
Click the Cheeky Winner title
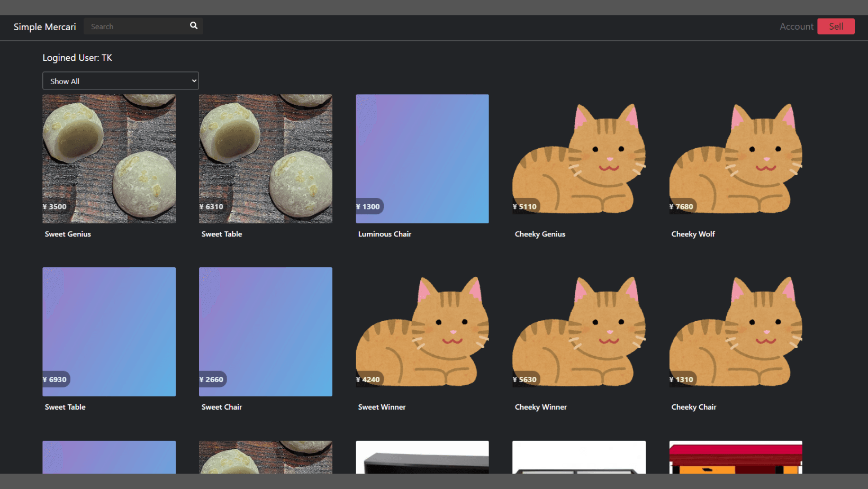tap(540, 407)
